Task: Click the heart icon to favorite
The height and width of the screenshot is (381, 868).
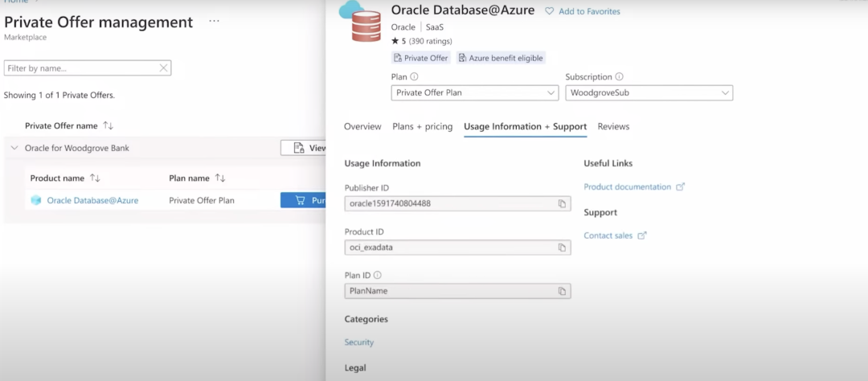Action: pyautogui.click(x=549, y=11)
